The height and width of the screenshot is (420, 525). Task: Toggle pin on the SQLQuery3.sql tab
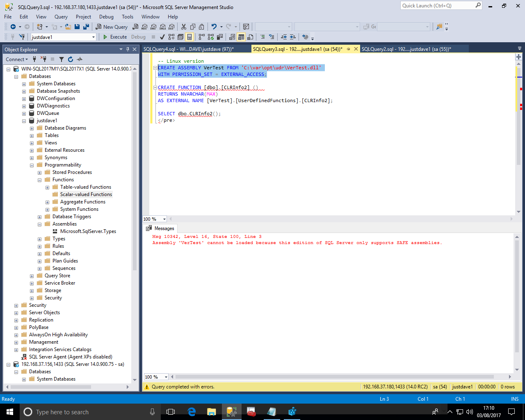pyautogui.click(x=348, y=49)
